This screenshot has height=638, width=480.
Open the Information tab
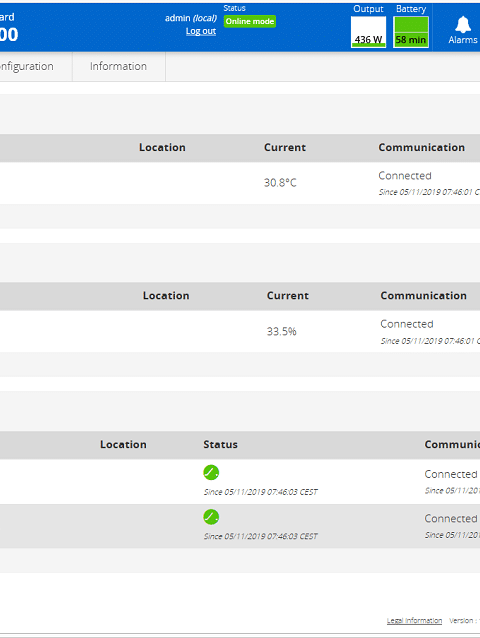[118, 66]
